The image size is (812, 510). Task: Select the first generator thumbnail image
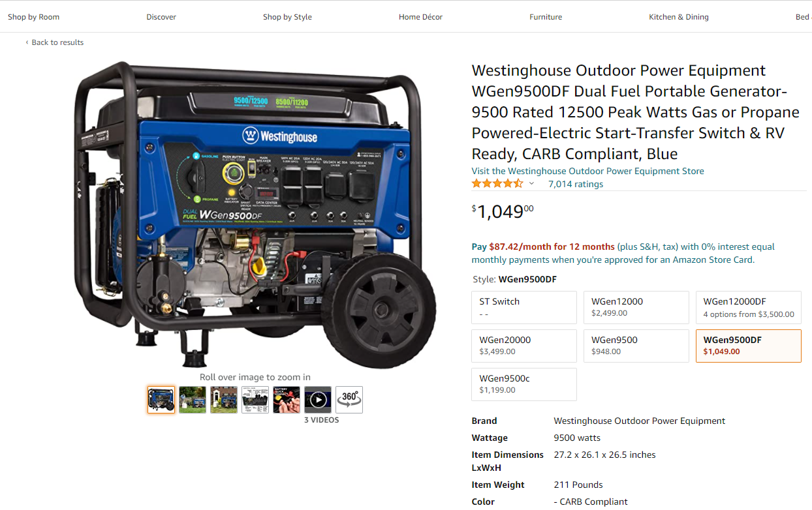(x=161, y=400)
